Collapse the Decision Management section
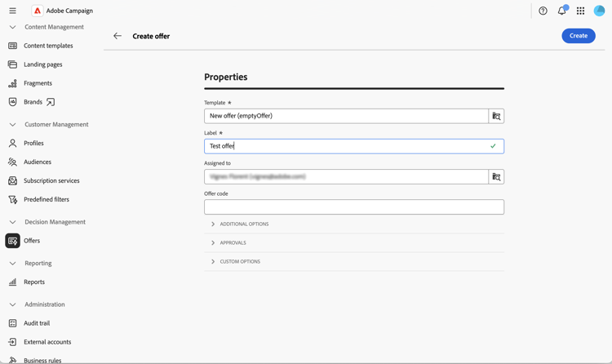Viewport: 612px width, 364px height. click(12, 222)
